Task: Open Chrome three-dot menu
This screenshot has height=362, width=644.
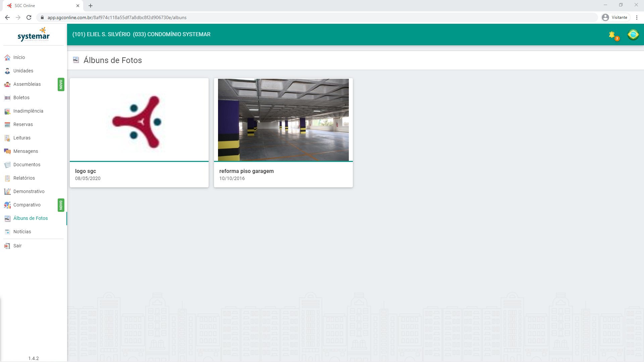Action: [x=637, y=17]
